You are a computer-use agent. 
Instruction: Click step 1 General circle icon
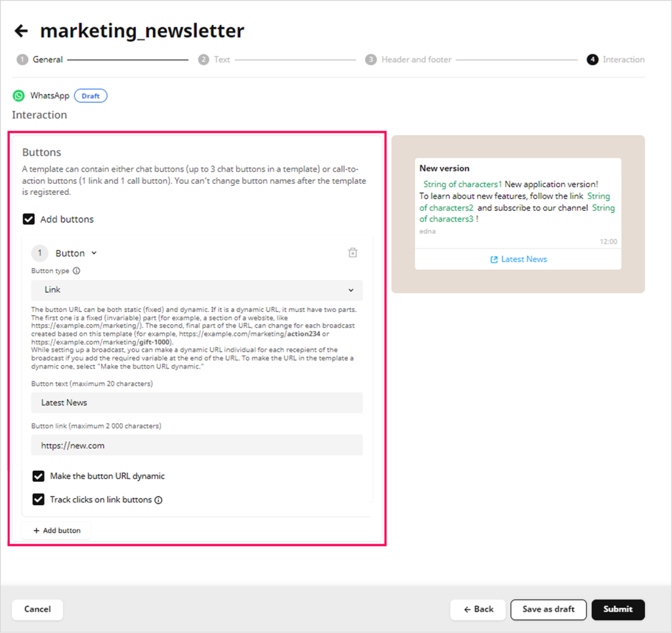coord(22,60)
